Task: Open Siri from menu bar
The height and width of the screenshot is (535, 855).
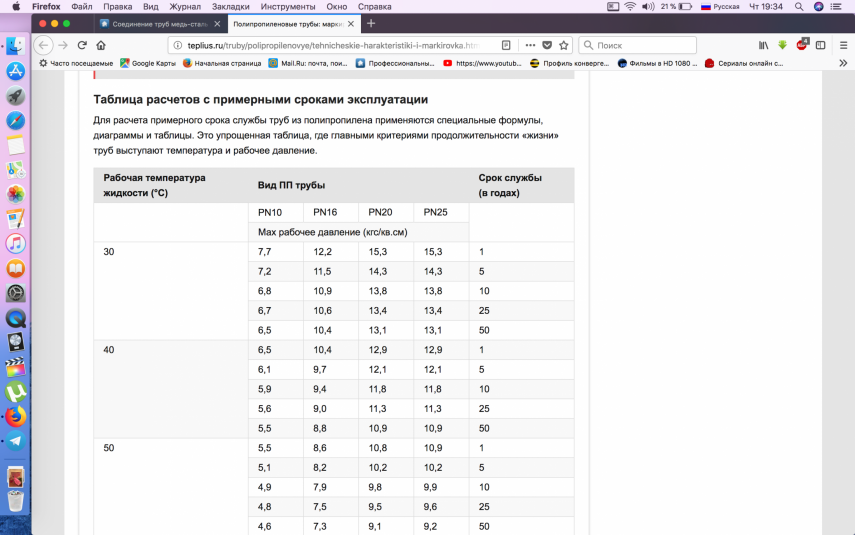Action: [x=818, y=7]
